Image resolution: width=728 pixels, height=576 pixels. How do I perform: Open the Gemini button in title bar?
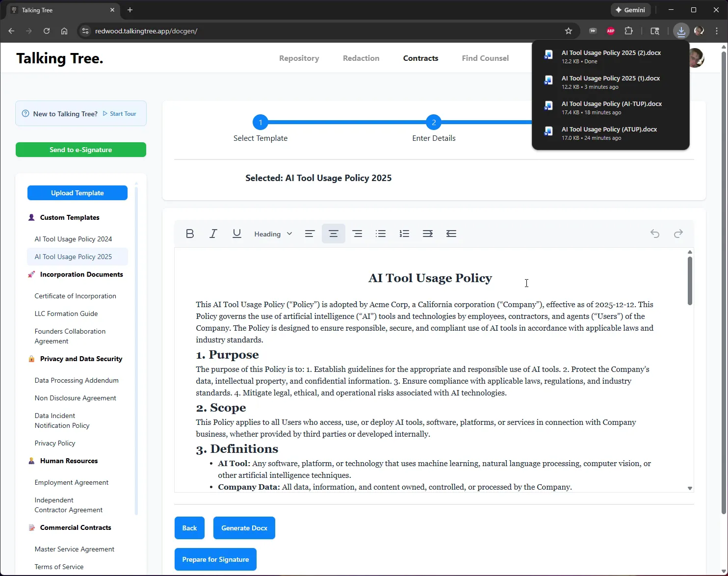click(631, 10)
